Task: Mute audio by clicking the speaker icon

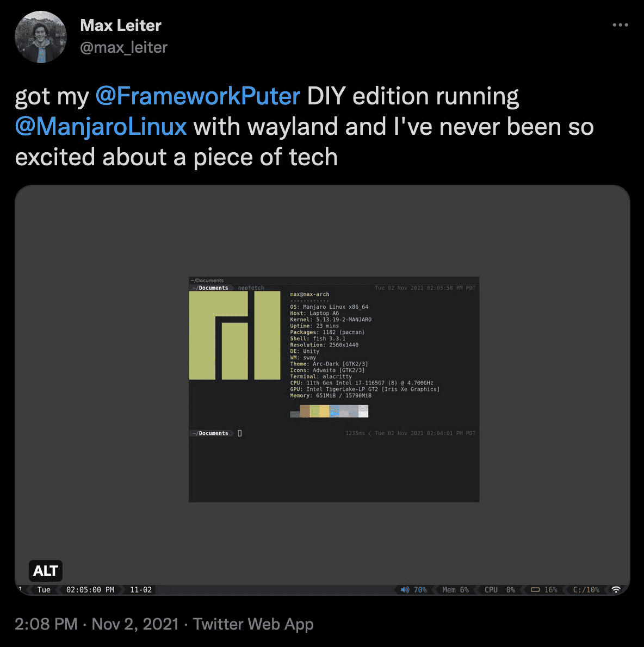Action: (x=405, y=589)
